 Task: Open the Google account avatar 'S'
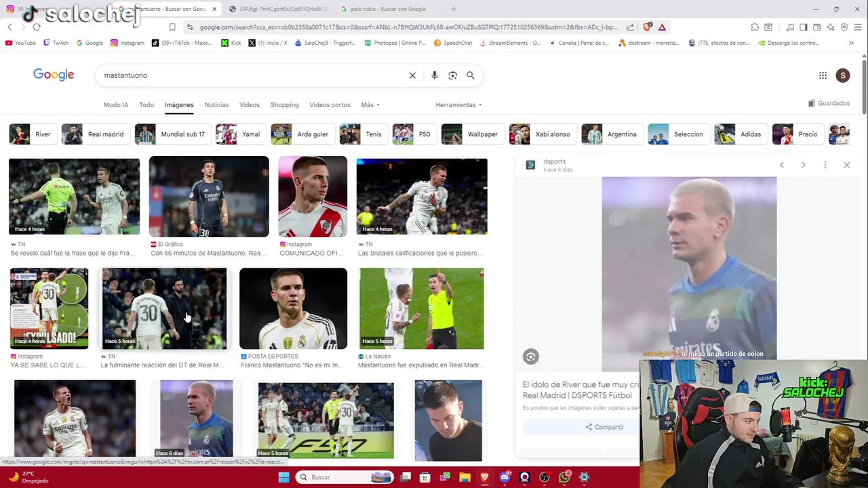843,75
